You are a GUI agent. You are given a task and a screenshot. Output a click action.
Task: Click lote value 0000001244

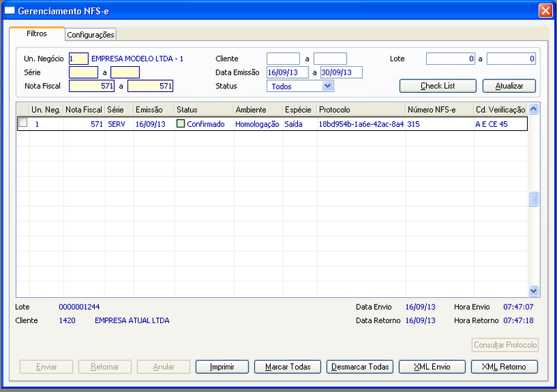79,307
